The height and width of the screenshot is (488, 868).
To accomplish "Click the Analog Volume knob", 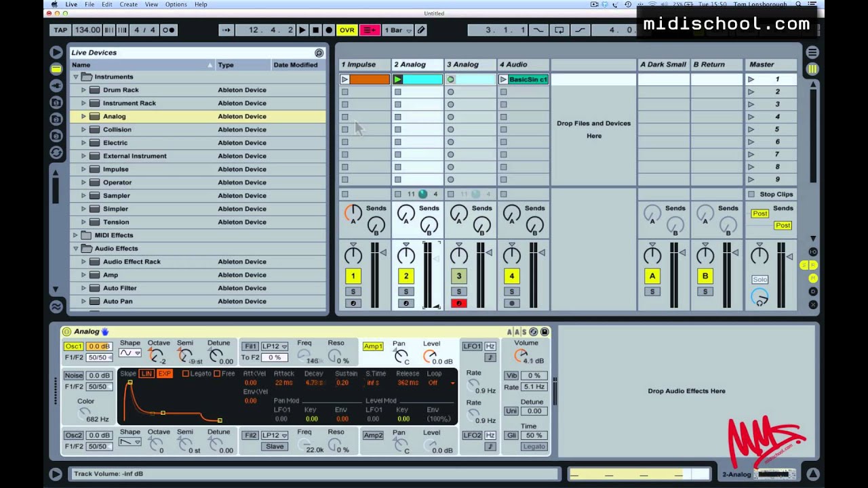I will pyautogui.click(x=521, y=356).
